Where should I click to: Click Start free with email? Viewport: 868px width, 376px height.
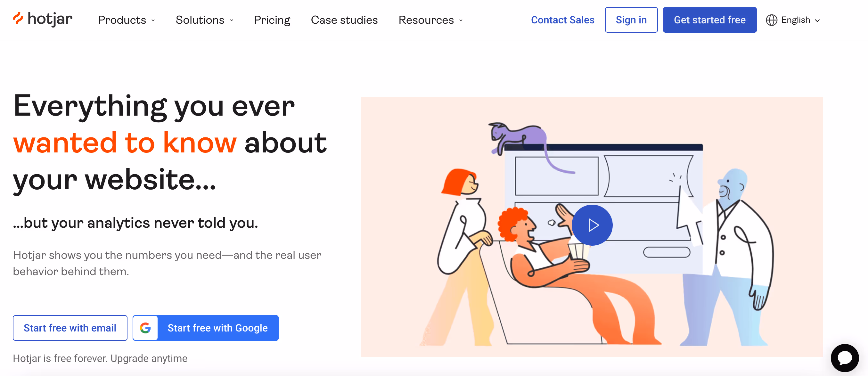point(70,328)
